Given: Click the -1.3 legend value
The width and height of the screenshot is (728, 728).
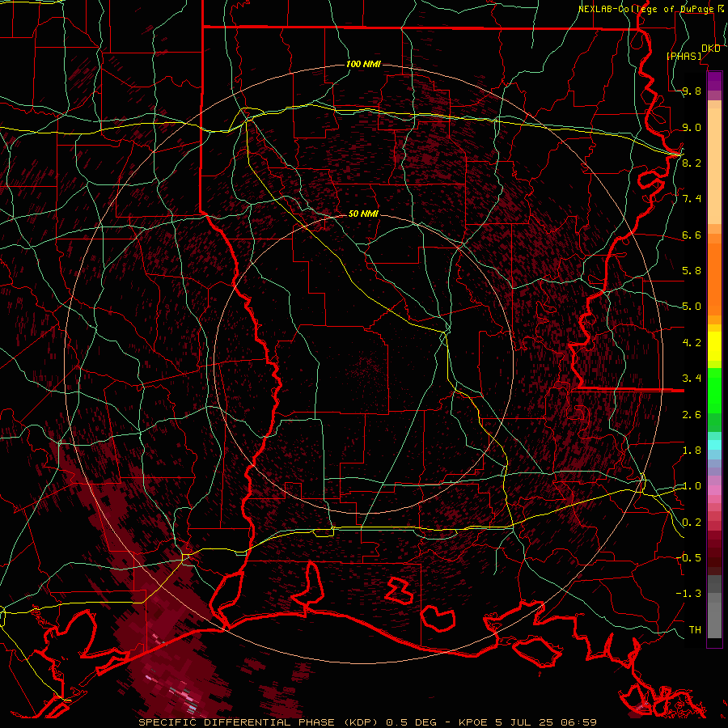Looking at the screenshot, I should pyautogui.click(x=688, y=594).
